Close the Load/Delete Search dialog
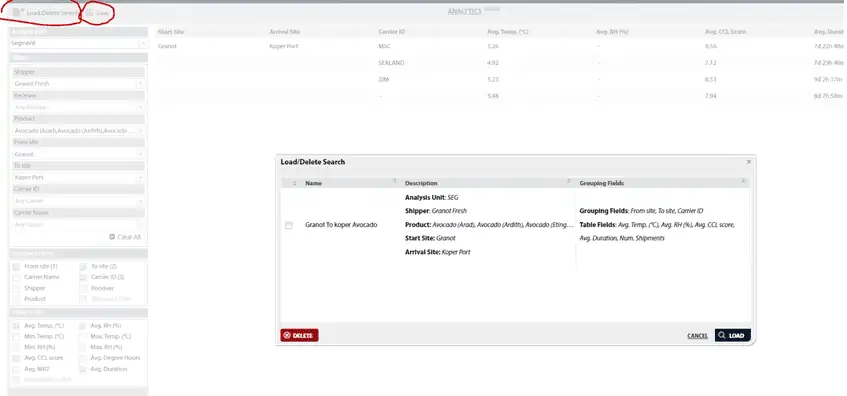 coord(748,162)
